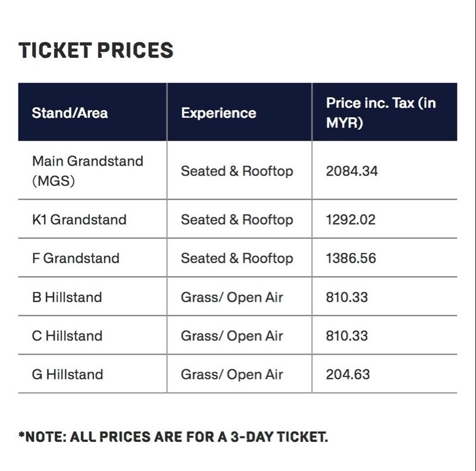Viewport: 476px width, 471px height.
Task: Select the K1 Grandstand row label
Action: tap(79, 219)
